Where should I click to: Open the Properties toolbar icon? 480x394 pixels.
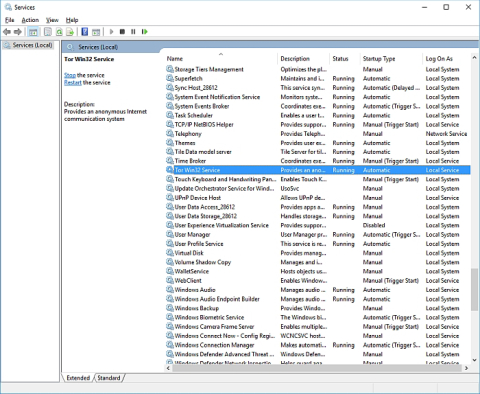click(48, 32)
